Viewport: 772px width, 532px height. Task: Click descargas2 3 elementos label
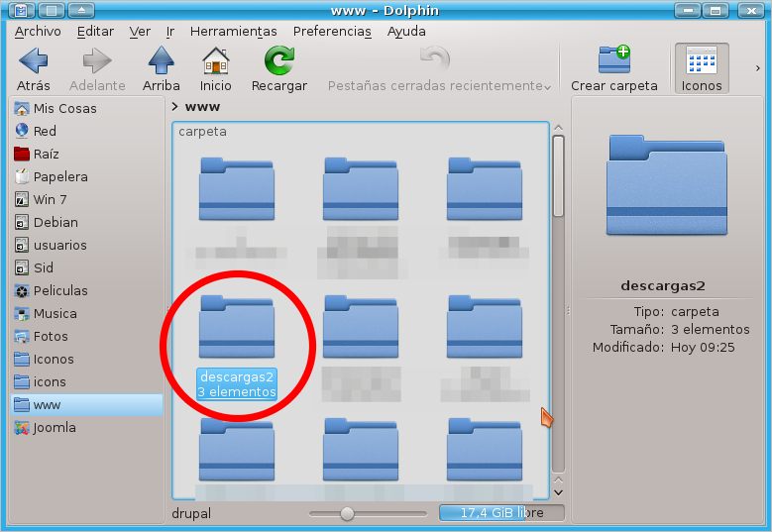coord(237,383)
